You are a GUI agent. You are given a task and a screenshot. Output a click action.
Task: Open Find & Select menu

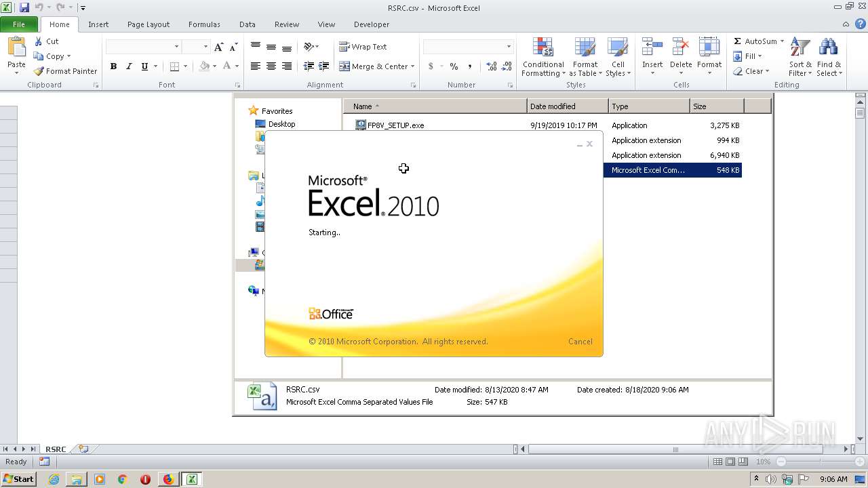point(829,58)
